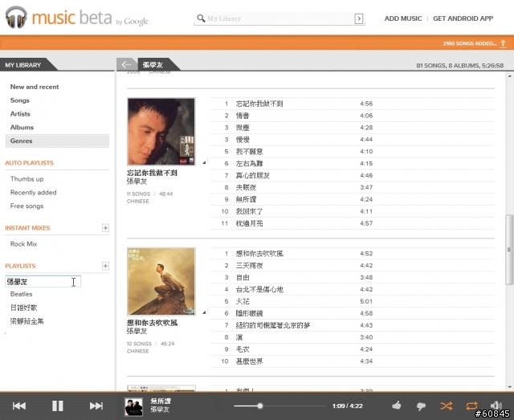Image resolution: width=514 pixels, height=420 pixels.
Task: Add a new playlist with plus icon
Action: coord(105,266)
